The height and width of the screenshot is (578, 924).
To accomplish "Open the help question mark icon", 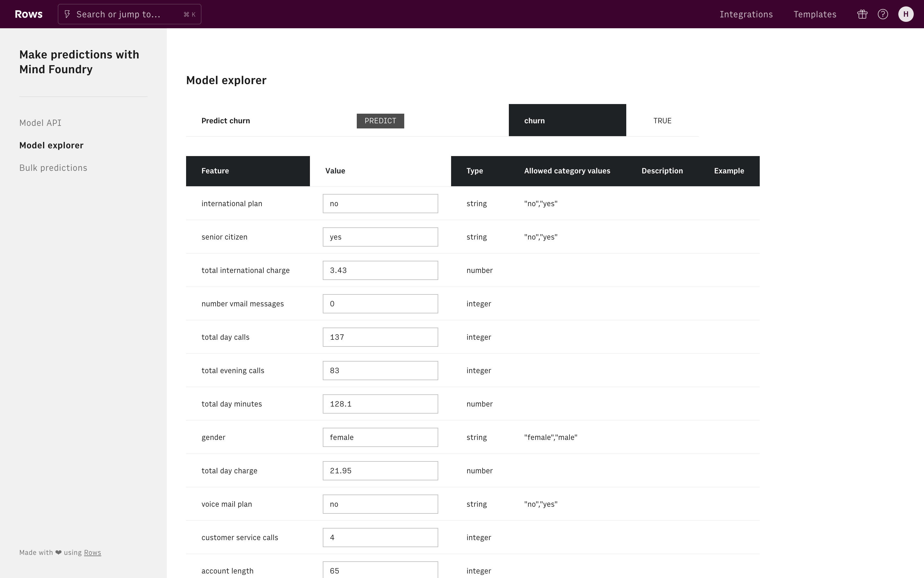I will pyautogui.click(x=883, y=14).
